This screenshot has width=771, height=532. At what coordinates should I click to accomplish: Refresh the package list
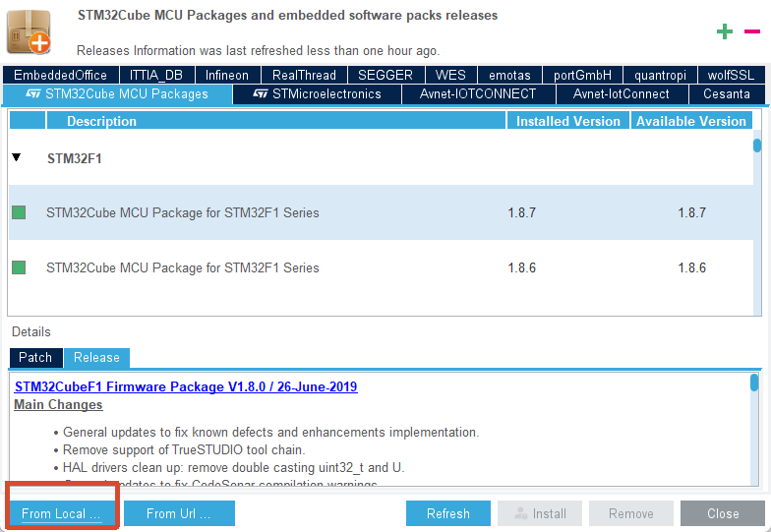tap(448, 513)
